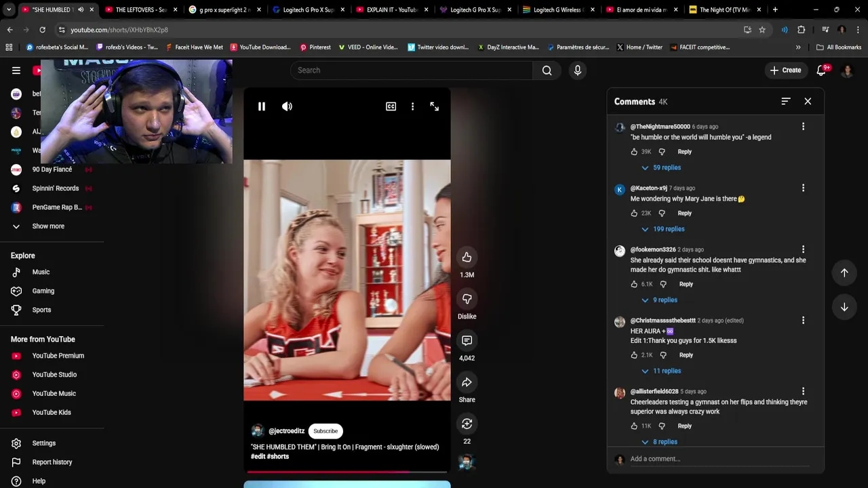Expand 59 replies under TheNightmare50000 comment

(x=661, y=167)
